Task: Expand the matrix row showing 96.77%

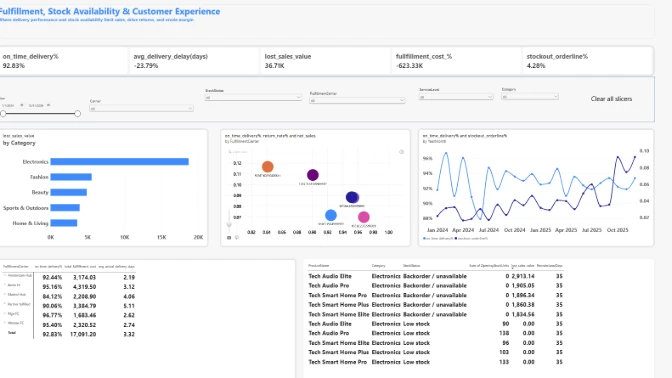Action: point(5,313)
